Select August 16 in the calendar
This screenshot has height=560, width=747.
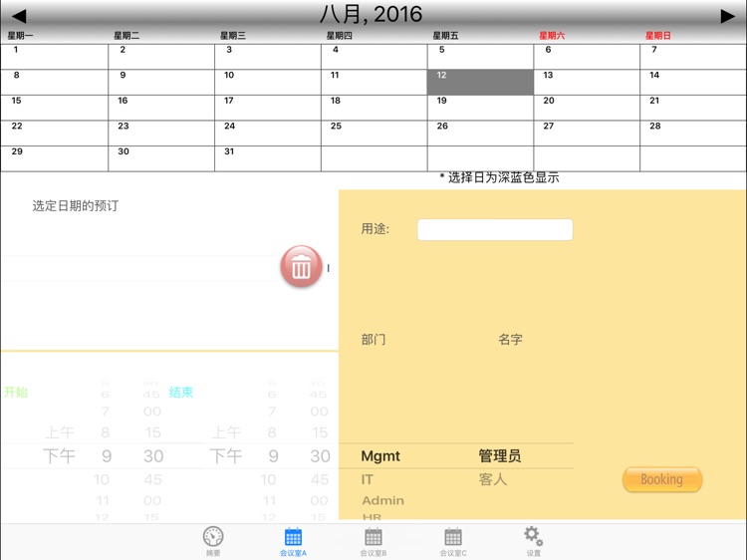click(161, 108)
